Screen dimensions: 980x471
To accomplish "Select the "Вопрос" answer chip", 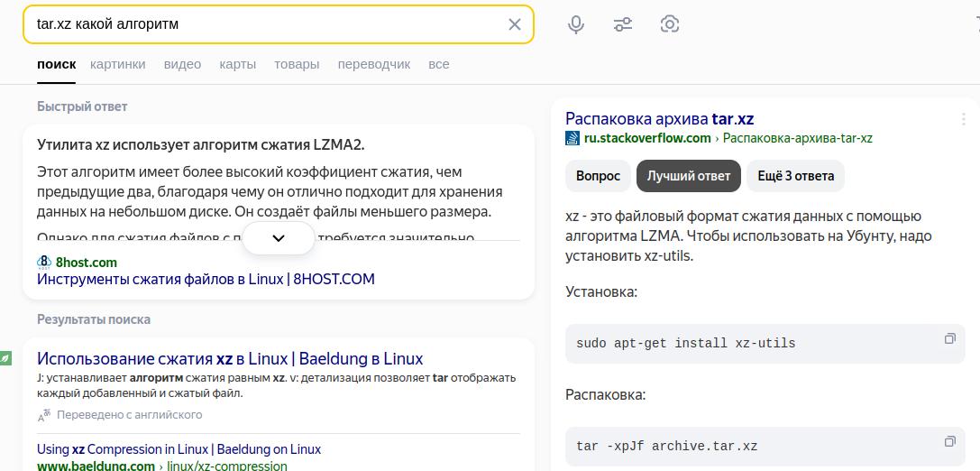I will pos(598,176).
